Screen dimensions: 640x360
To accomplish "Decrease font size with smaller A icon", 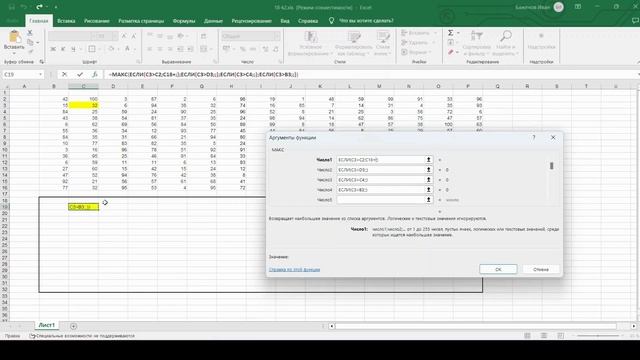I will 133,36.
